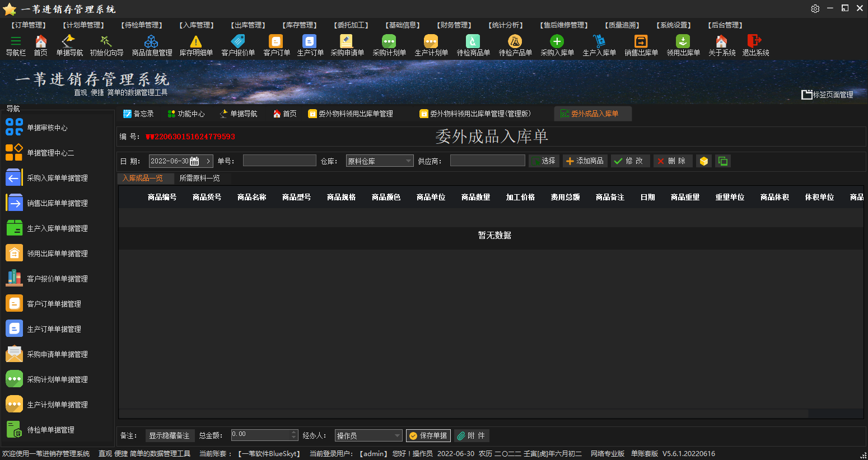Screen dimensions: 868x460
Task: Open 单据导航 toolbar icon
Action: pos(68,41)
